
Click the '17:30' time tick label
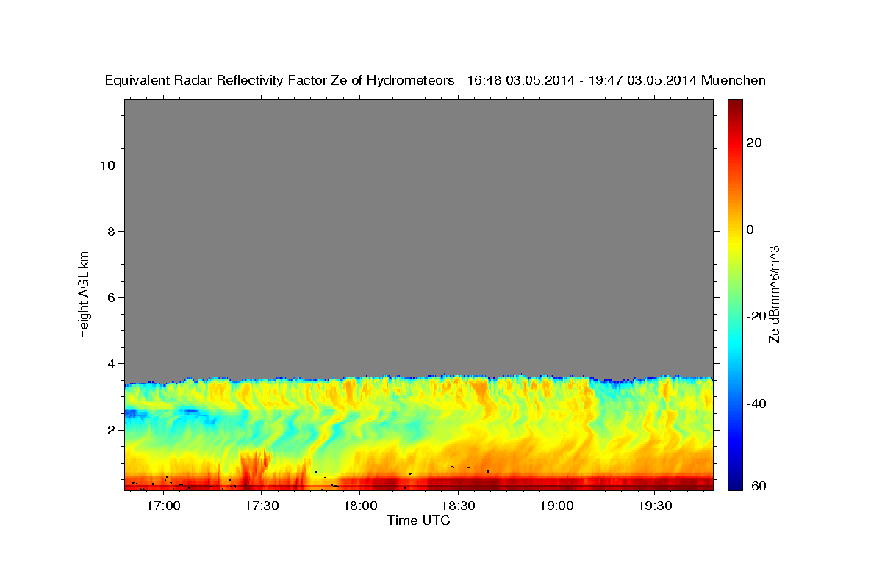tap(262, 506)
